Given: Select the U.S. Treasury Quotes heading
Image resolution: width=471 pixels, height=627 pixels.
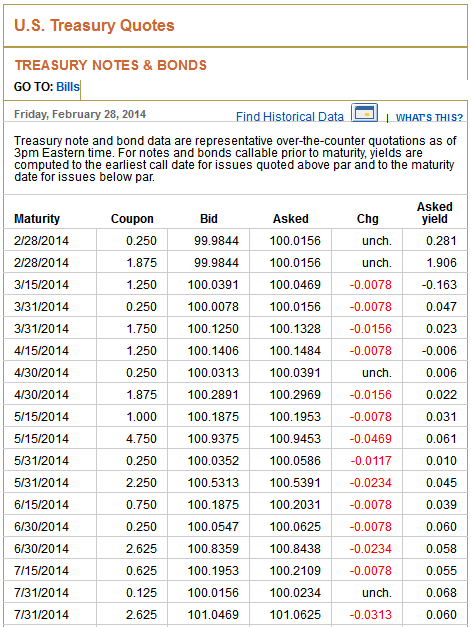Looking at the screenshot, I should (x=94, y=25).
